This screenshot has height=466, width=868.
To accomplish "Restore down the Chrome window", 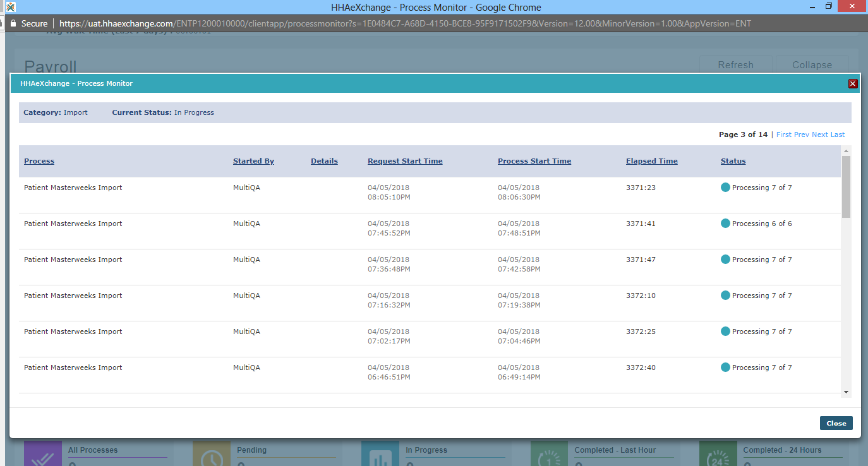I will pyautogui.click(x=829, y=7).
